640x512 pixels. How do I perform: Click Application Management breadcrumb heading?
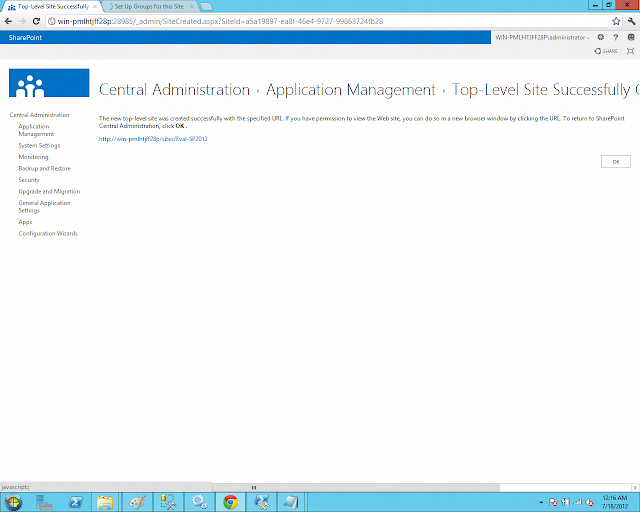(351, 90)
